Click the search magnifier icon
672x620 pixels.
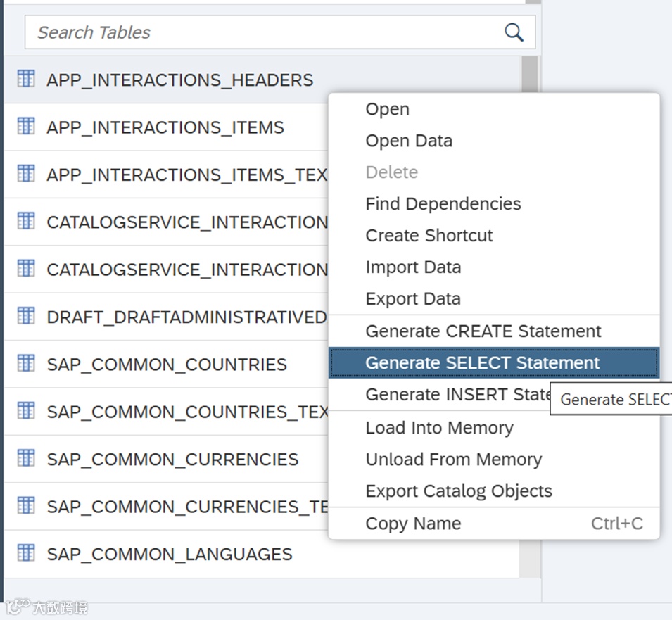[514, 32]
